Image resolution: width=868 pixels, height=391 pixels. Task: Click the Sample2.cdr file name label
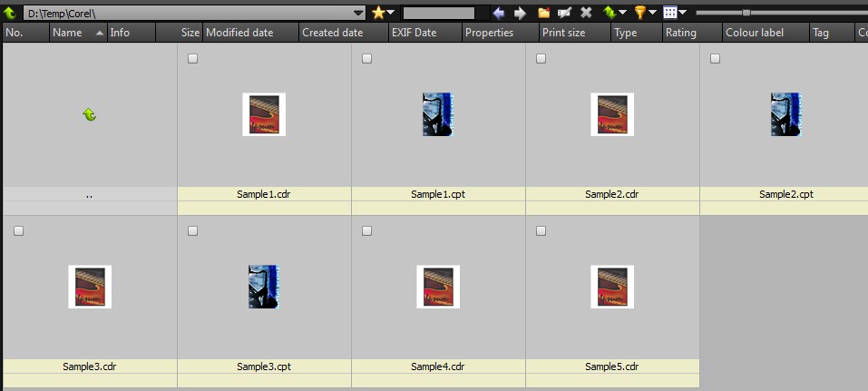pos(612,194)
